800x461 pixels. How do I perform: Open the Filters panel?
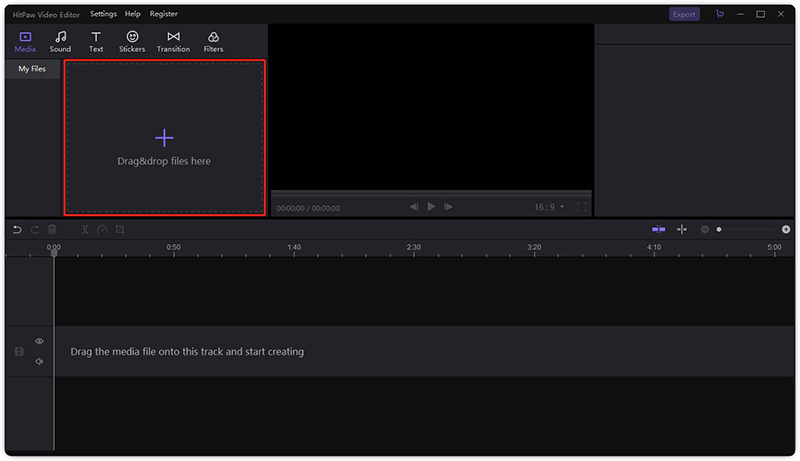213,42
